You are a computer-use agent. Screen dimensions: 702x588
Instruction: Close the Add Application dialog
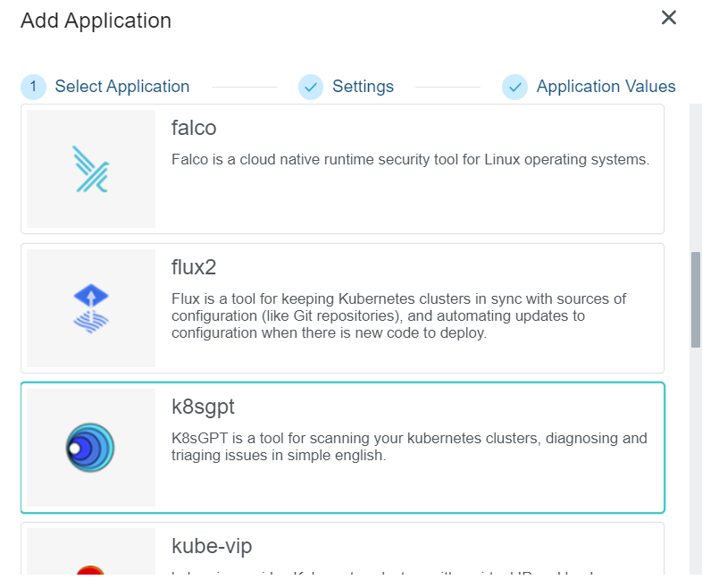[x=669, y=18]
